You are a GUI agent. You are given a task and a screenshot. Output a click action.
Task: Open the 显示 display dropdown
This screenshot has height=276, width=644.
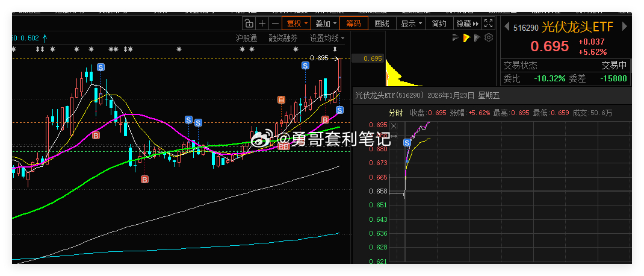click(x=411, y=24)
